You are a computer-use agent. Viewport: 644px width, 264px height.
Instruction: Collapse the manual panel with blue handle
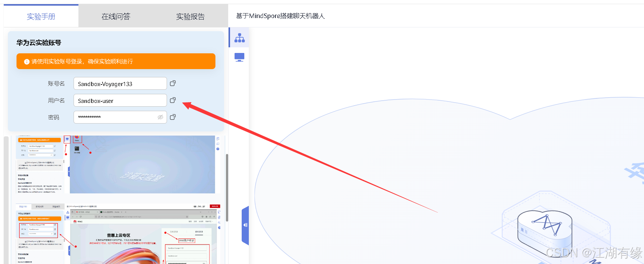[x=245, y=225]
